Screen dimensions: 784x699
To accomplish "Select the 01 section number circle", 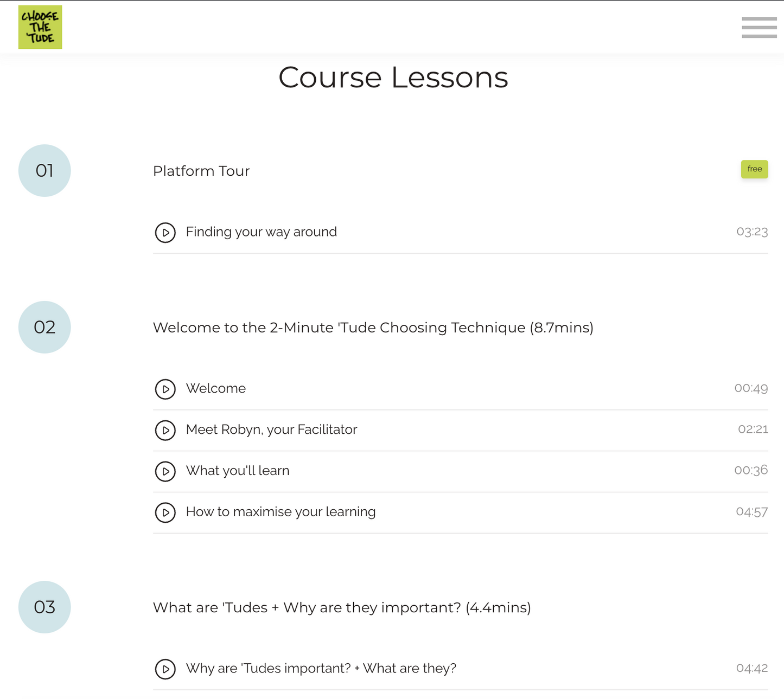I will (x=44, y=171).
